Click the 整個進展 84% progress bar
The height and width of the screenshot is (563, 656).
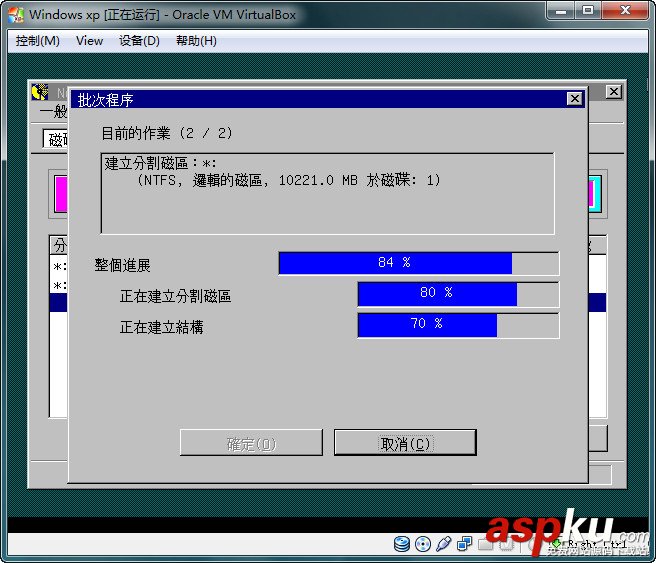[x=418, y=263]
